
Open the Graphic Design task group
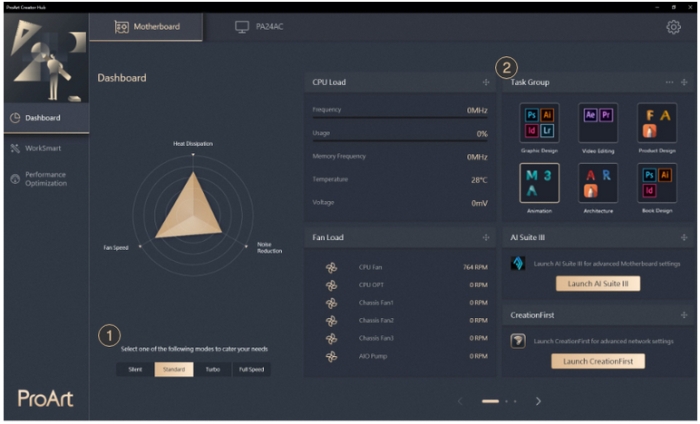point(539,123)
